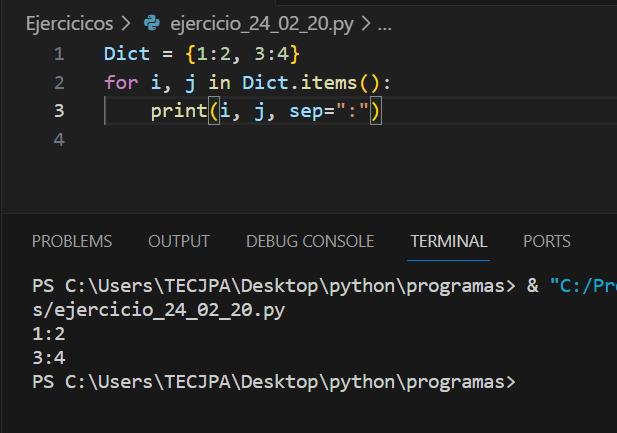Click the 'print' function name on line 3
Viewport: 617px width, 433px height.
[x=179, y=111]
